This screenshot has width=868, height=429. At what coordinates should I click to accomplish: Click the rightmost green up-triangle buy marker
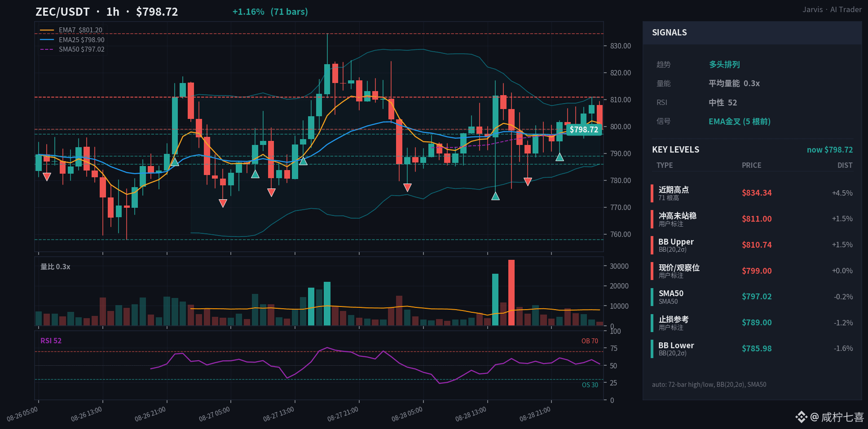click(560, 157)
